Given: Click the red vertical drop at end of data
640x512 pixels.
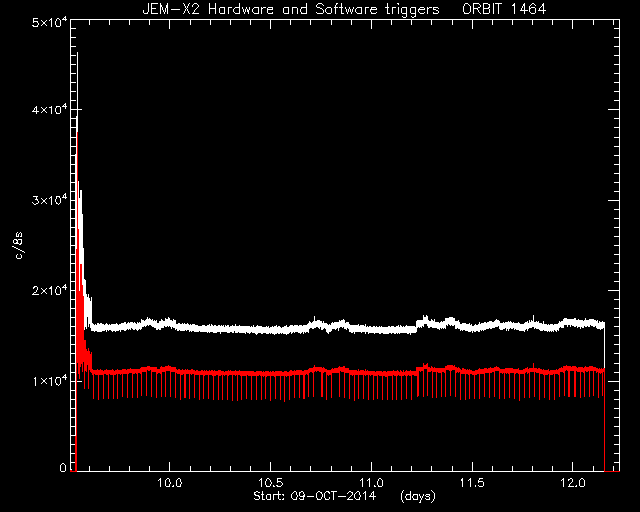Looking at the screenshot, I should 604,421.
